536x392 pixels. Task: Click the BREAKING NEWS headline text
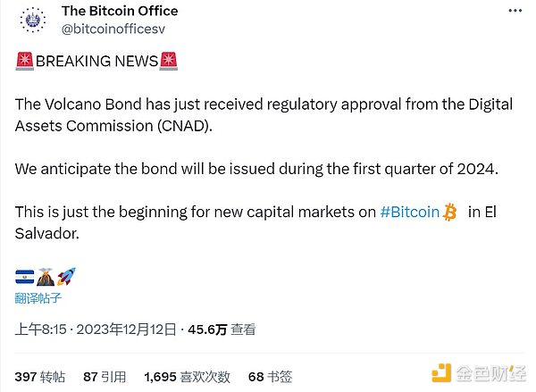96,61
